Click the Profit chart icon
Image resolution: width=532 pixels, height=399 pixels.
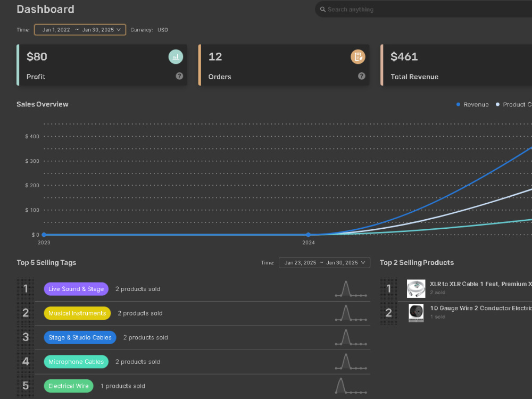pos(176,57)
